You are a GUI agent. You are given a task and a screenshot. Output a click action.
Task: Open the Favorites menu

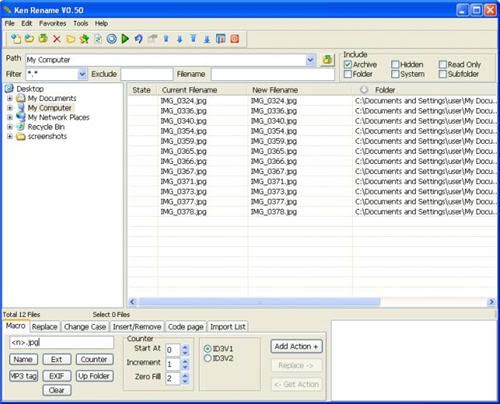(53, 23)
